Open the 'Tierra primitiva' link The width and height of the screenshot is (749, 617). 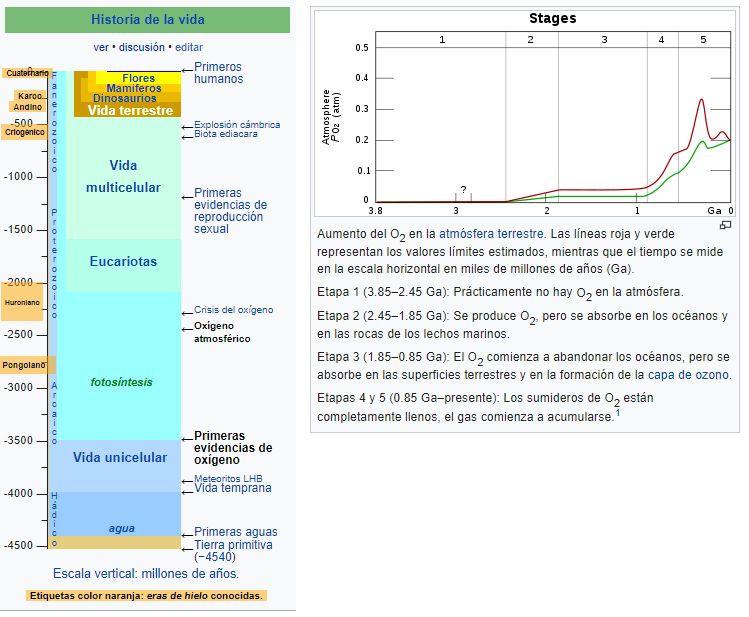pos(233,545)
